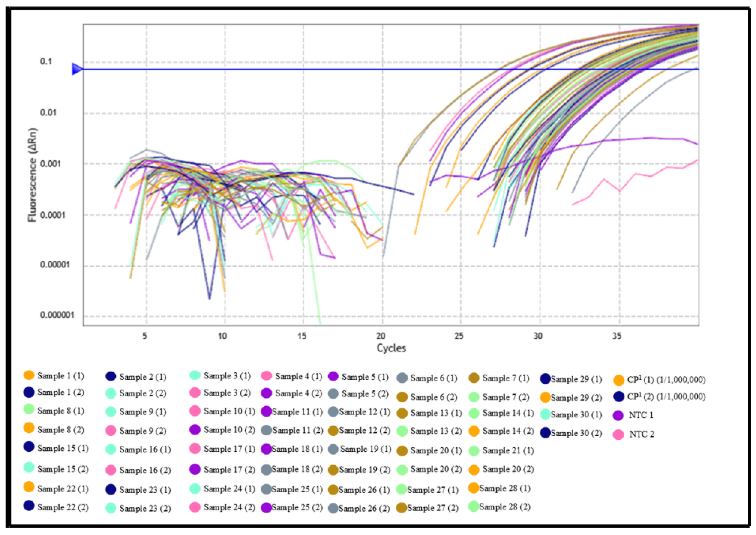This screenshot has height=535, width=756.
Task: Click the Sample 28 (2) green legend dot
Action: tap(473, 506)
